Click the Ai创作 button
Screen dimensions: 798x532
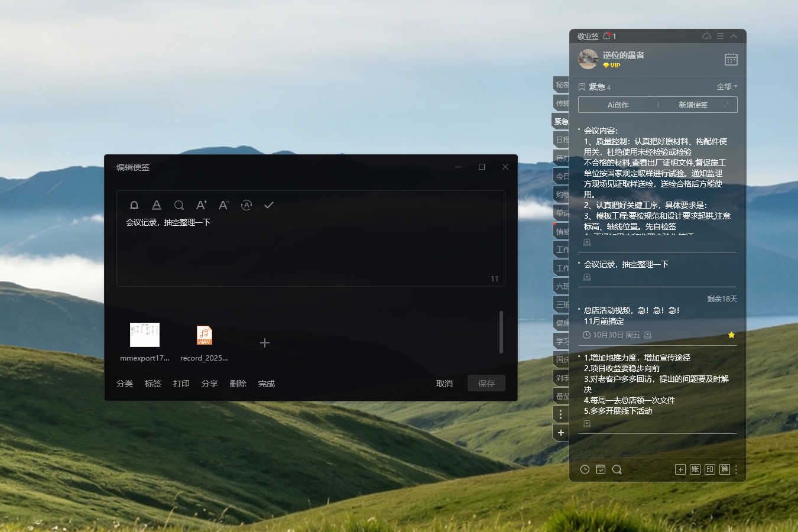pyautogui.click(x=618, y=105)
